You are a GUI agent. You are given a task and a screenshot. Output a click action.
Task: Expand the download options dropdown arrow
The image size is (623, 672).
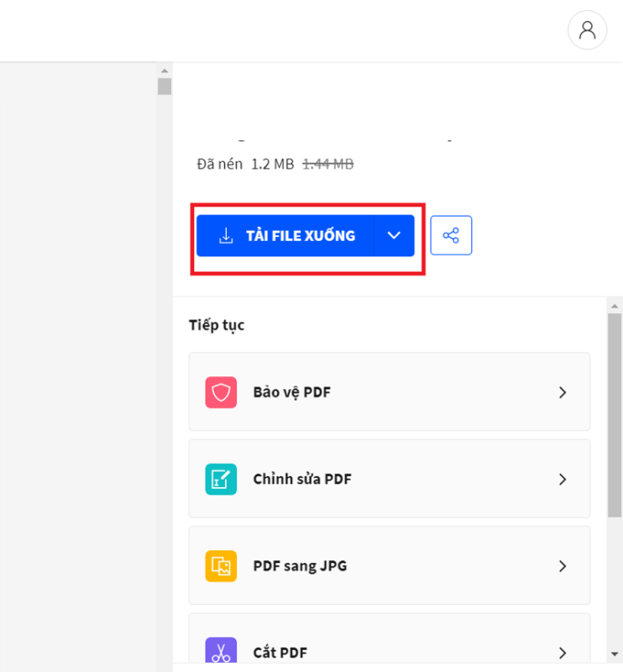click(394, 236)
